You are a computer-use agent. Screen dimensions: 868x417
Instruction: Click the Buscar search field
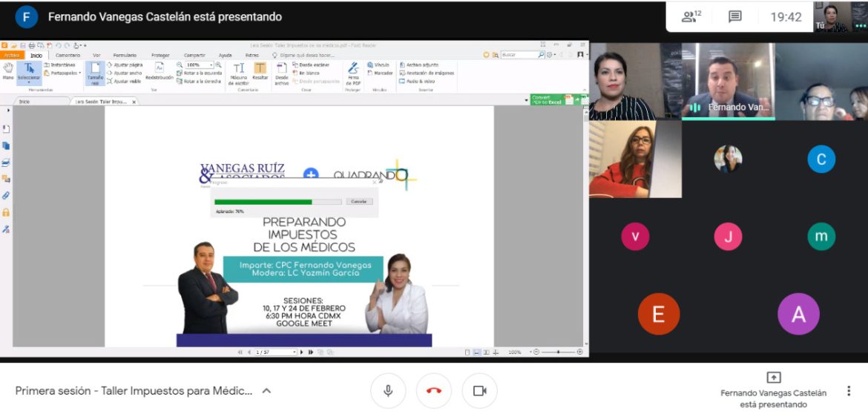click(x=519, y=55)
